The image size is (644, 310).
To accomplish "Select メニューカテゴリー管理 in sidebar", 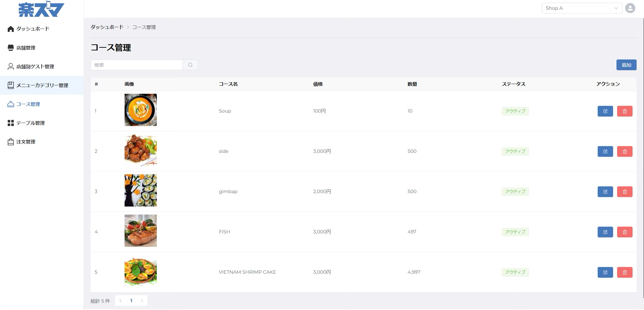I will (x=42, y=85).
